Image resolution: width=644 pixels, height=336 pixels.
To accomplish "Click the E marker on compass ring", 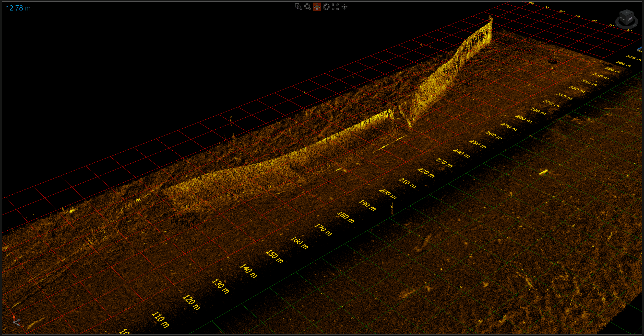I will point(635,26).
